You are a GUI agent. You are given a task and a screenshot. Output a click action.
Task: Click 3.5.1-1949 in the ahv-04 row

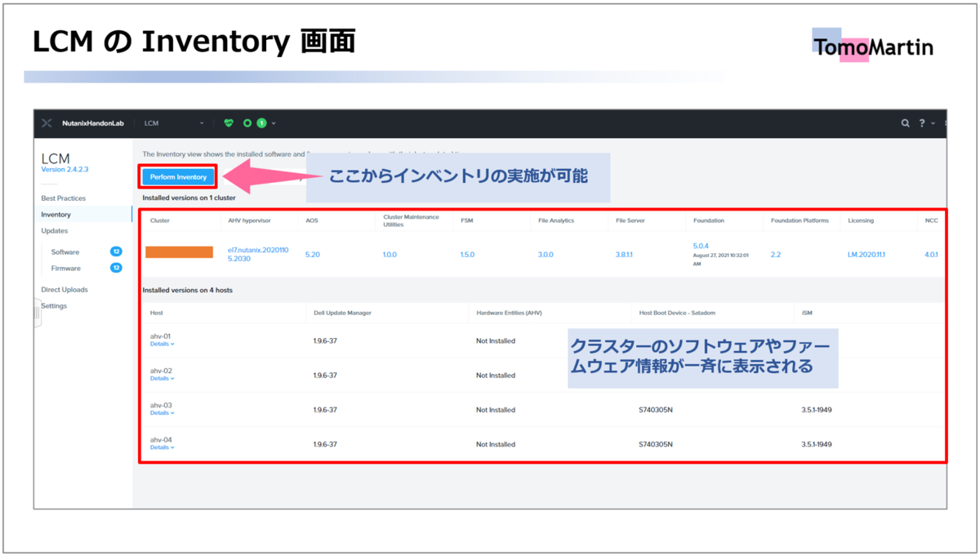817,445
